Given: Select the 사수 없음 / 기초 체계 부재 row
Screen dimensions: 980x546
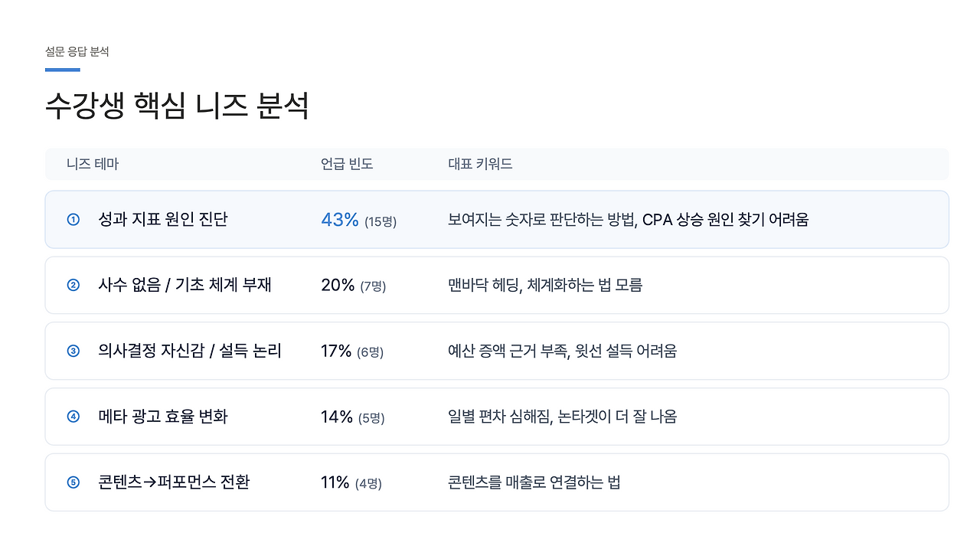Looking at the screenshot, I should (x=497, y=285).
